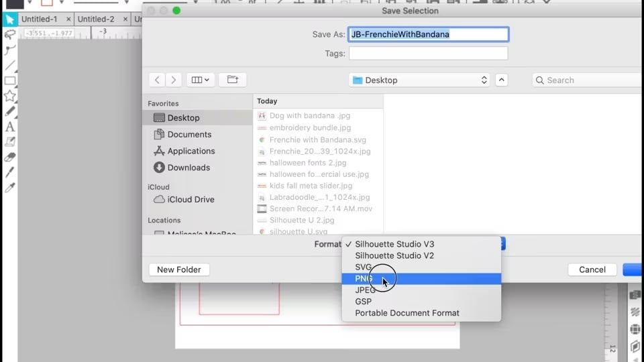Select the Rectangle drawing tool

click(10, 80)
